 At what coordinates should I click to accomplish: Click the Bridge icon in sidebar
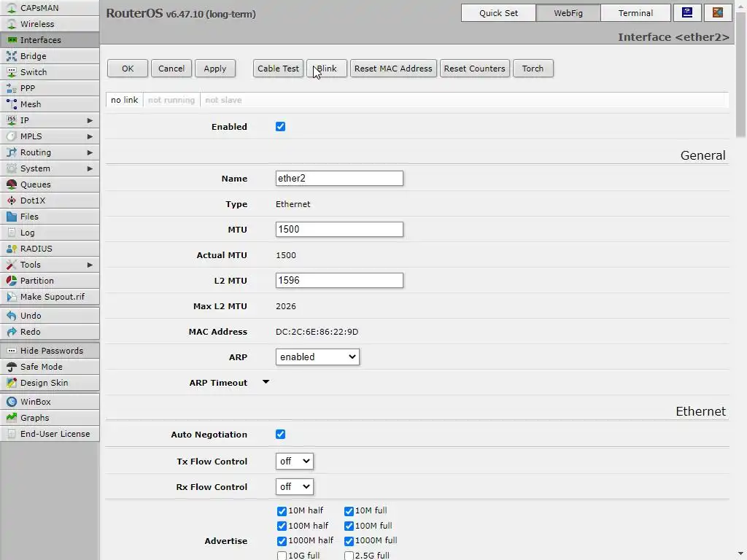pyautogui.click(x=12, y=56)
